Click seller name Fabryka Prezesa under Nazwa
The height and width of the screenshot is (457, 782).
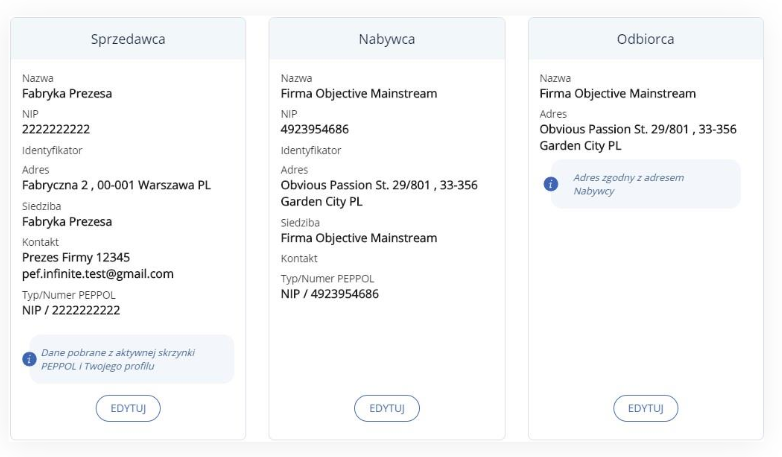click(x=67, y=93)
